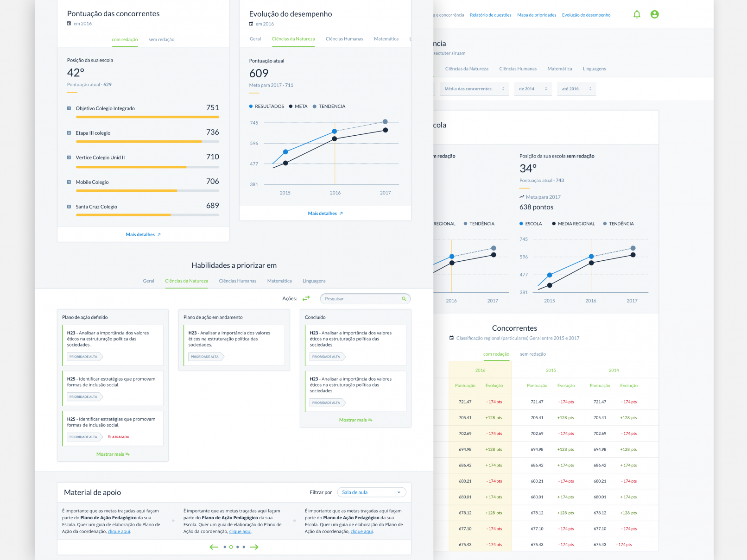Click 'Mostrar mais' in Concluído column
747x560 pixels.
pyautogui.click(x=355, y=420)
